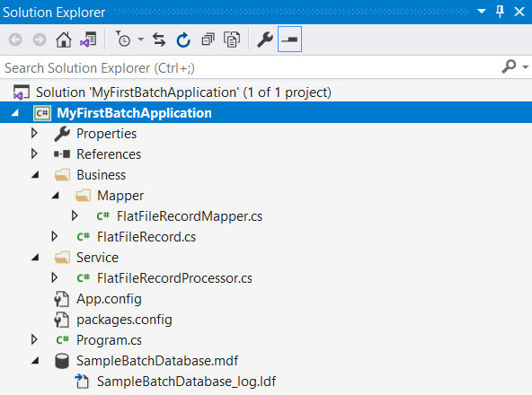532x395 pixels.
Task: Expand the Properties node
Action: tap(34, 133)
